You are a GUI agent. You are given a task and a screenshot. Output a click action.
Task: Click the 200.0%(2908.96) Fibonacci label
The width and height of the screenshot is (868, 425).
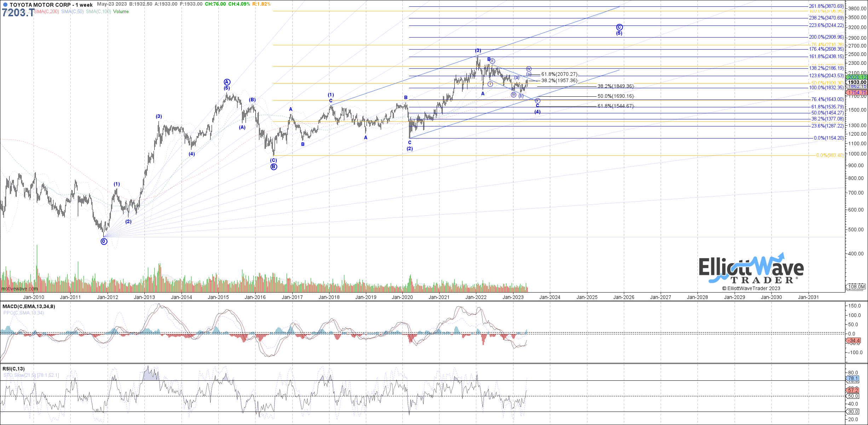[826, 37]
